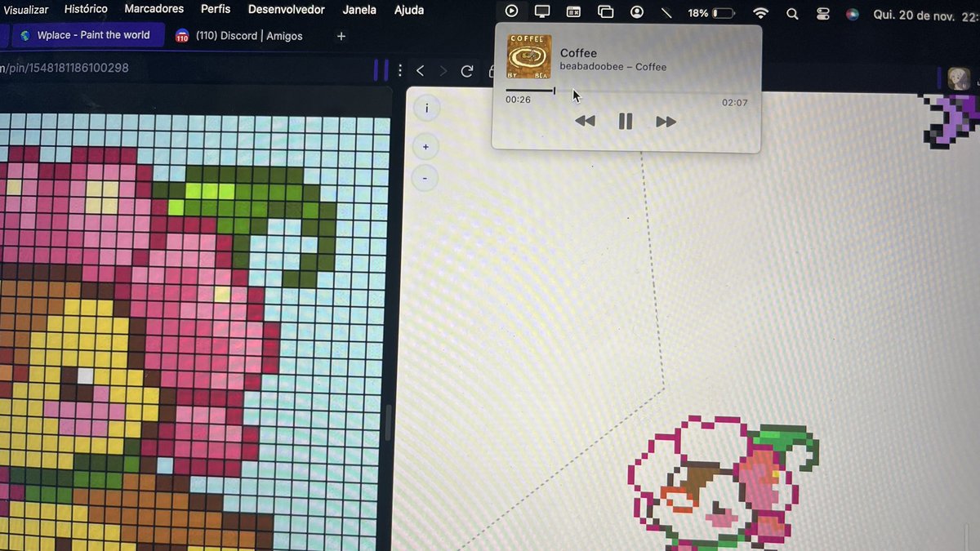Open the Histórico menu

86,9
